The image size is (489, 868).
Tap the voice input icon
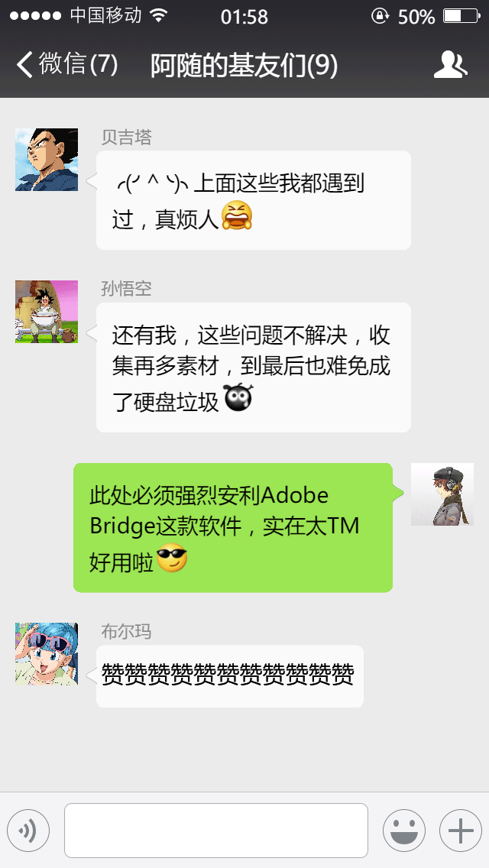[28, 831]
